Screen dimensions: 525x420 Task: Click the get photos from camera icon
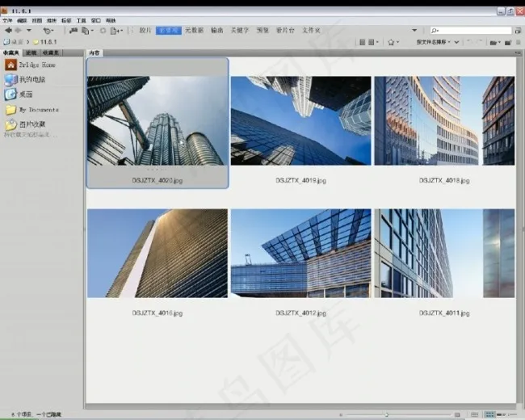(x=73, y=30)
